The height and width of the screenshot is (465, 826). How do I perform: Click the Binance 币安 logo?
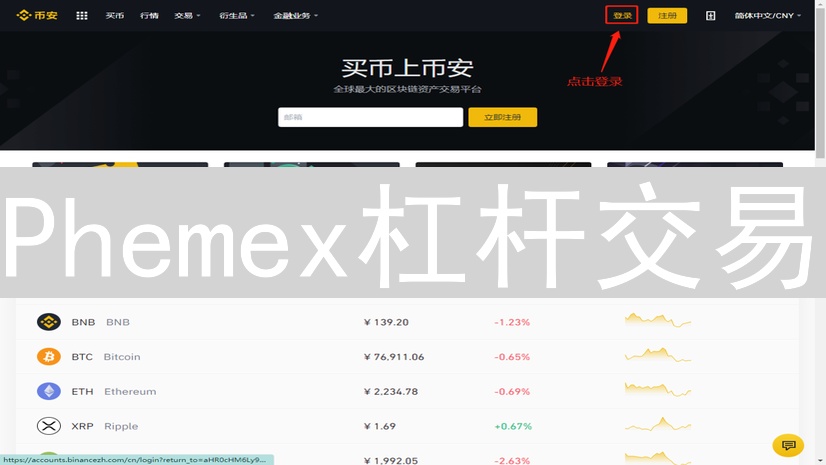click(x=37, y=15)
